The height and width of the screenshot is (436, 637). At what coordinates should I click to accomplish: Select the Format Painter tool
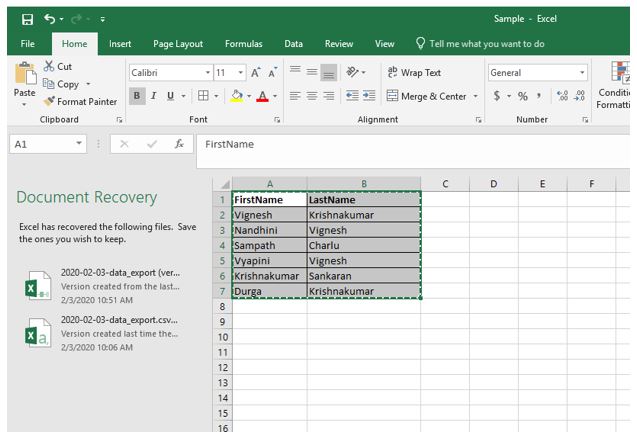(80, 101)
